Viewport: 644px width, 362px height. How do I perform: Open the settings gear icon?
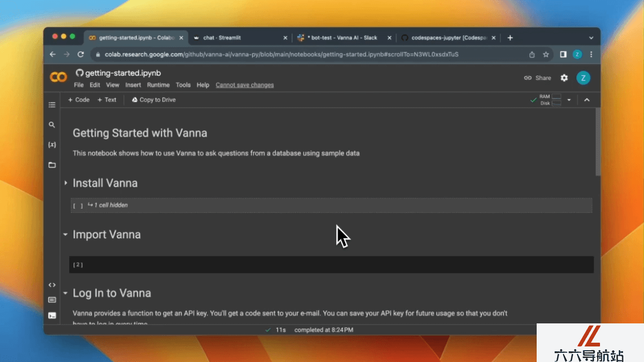pos(564,78)
